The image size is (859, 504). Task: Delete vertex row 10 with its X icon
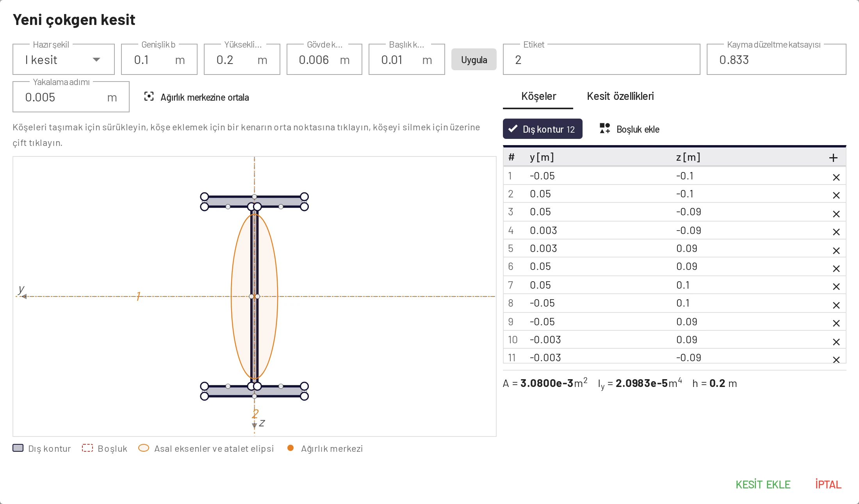tap(836, 342)
